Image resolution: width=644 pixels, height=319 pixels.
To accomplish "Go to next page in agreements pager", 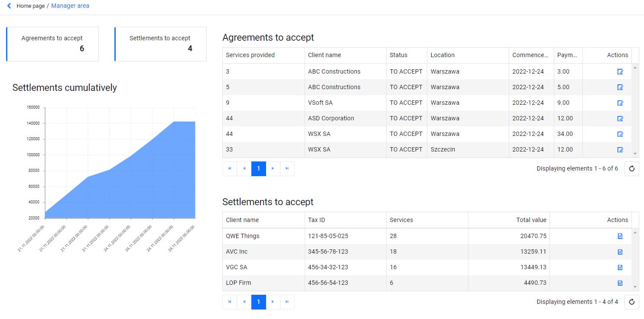I will pos(273,169).
